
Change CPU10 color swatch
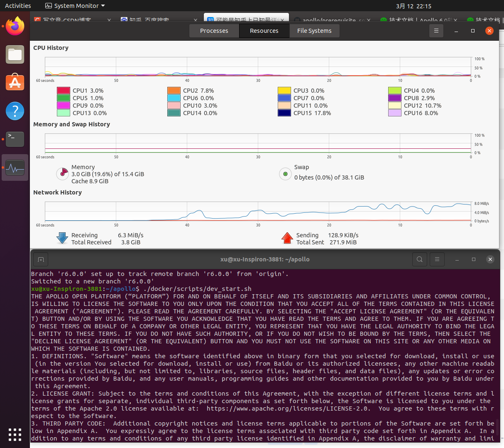pos(174,106)
